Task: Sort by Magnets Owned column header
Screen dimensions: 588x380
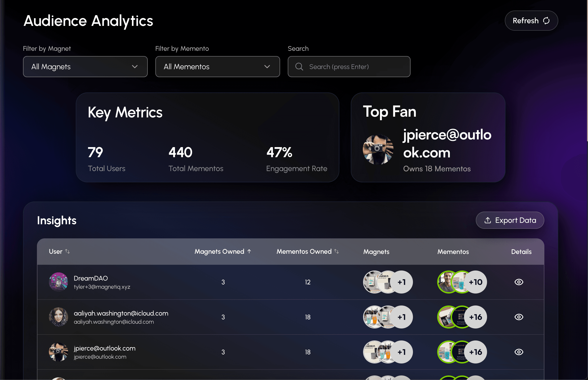Action: tap(223, 251)
